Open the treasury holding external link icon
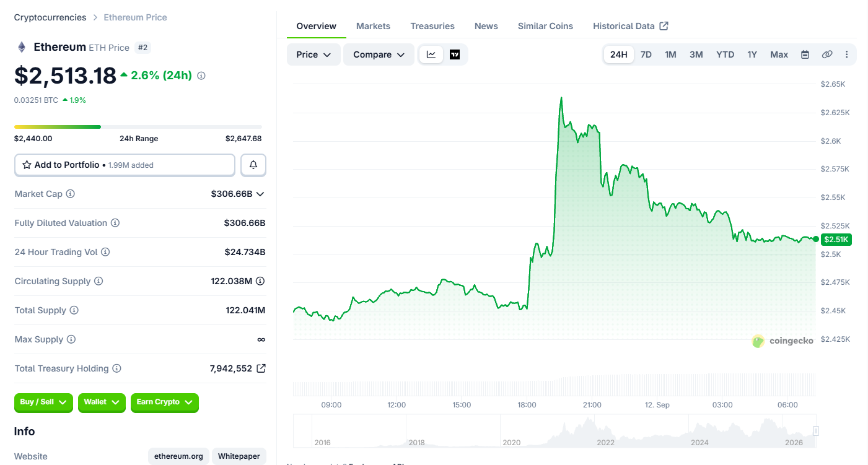 261,368
